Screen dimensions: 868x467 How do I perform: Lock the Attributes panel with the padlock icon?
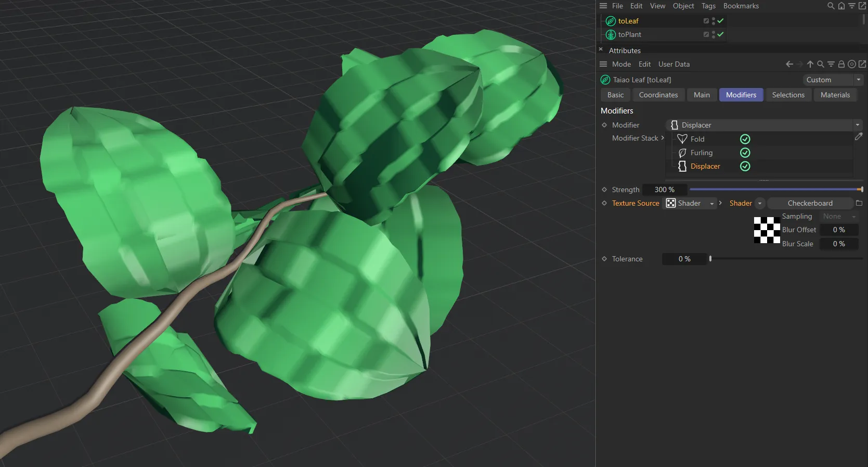pyautogui.click(x=841, y=64)
